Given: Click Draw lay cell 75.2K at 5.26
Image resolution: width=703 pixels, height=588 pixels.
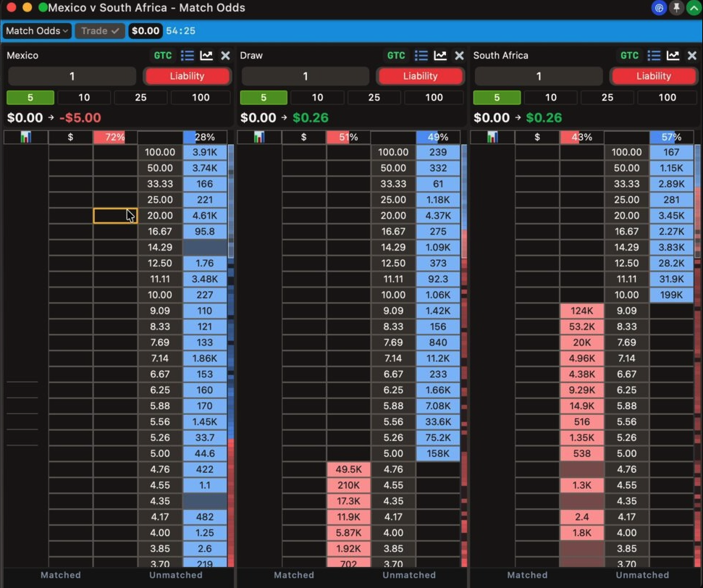Looking at the screenshot, I should (438, 438).
